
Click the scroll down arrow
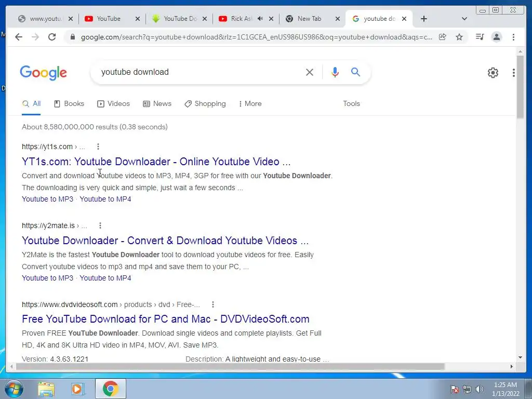point(520,357)
